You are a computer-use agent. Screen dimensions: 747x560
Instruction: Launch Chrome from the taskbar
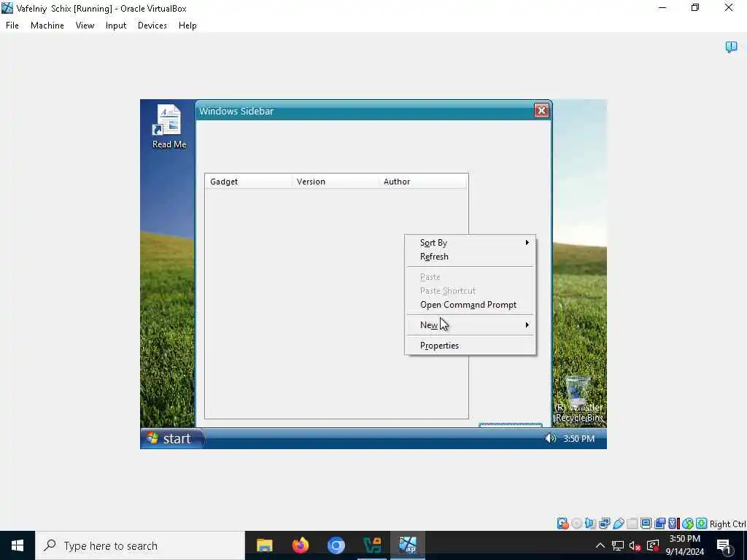coord(336,545)
